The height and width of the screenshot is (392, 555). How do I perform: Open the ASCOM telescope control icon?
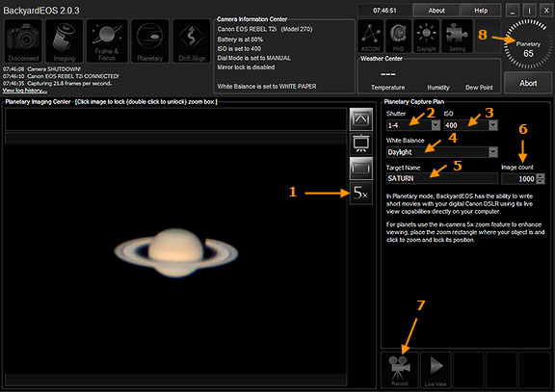[x=371, y=36]
